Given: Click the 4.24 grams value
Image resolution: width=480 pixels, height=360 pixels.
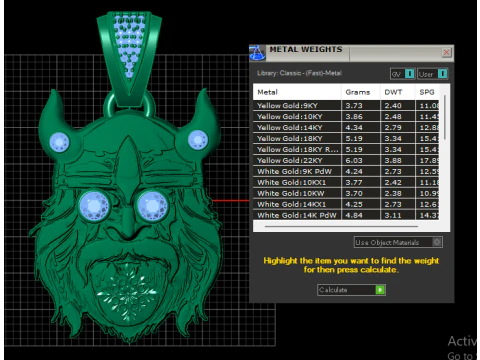Looking at the screenshot, I should pos(354,172).
